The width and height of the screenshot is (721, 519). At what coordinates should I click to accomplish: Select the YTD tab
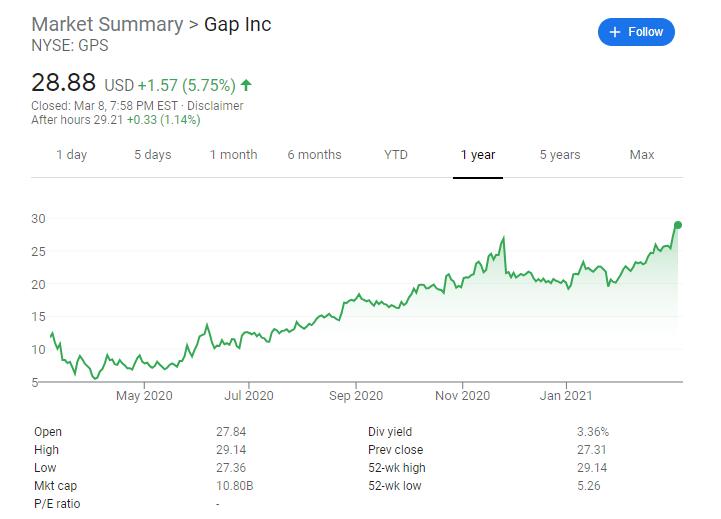click(x=395, y=155)
